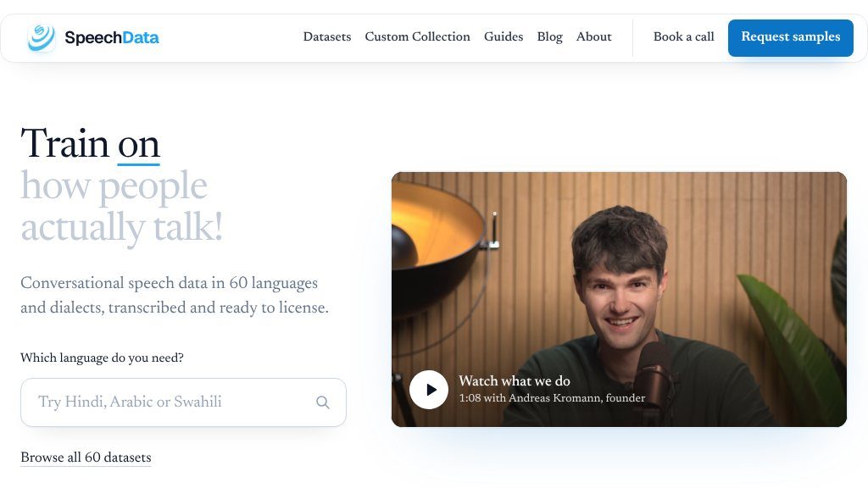Click the 'how people actually talk!' heading
This screenshot has width=868, height=488.
click(122, 206)
